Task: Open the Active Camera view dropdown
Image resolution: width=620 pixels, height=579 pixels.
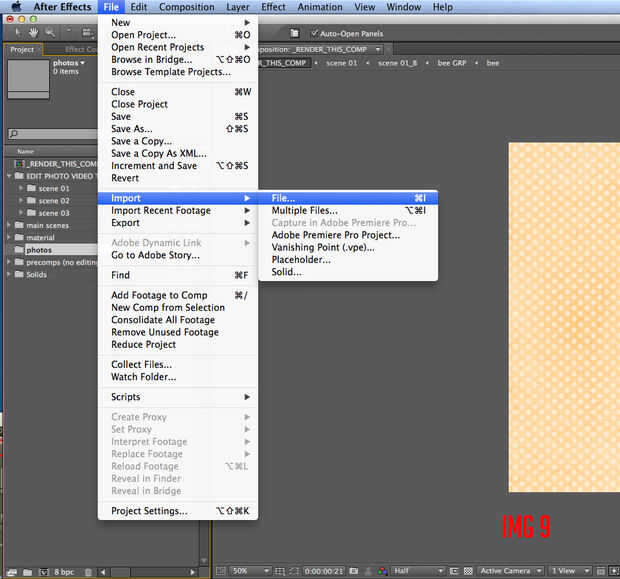Action: 510,571
